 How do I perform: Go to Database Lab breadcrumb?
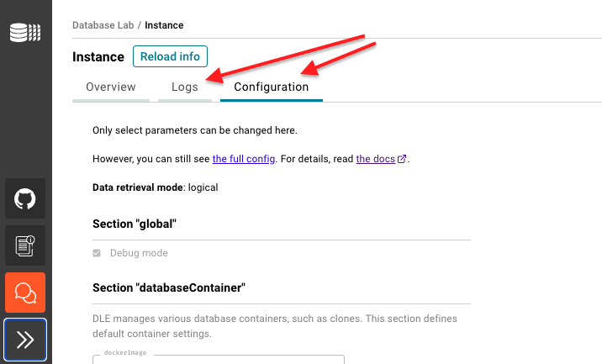coord(103,25)
